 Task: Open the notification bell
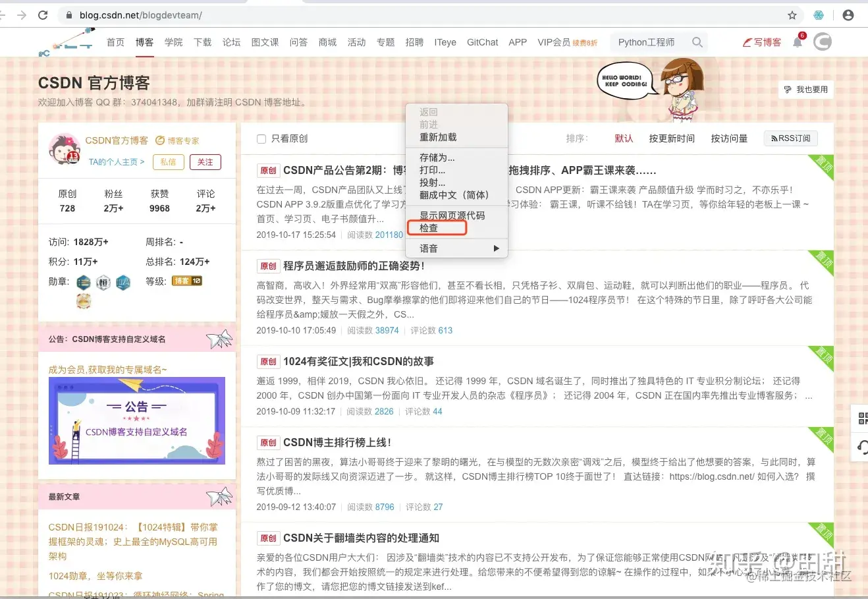(798, 42)
